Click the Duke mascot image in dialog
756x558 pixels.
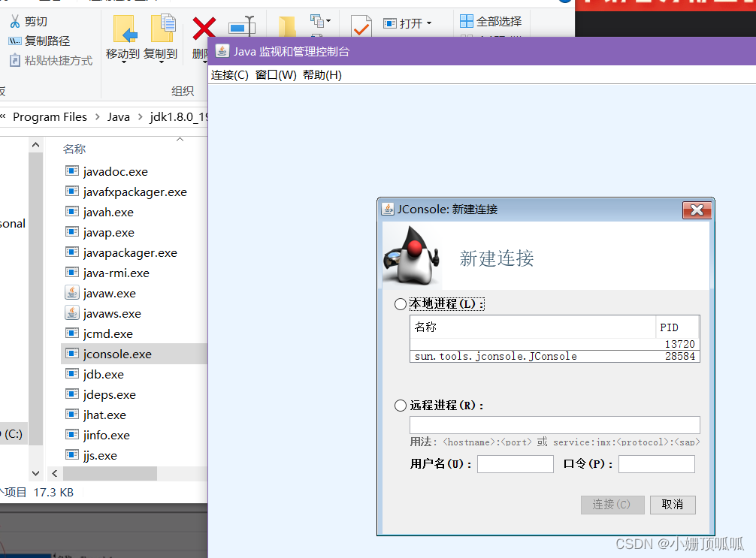[413, 255]
